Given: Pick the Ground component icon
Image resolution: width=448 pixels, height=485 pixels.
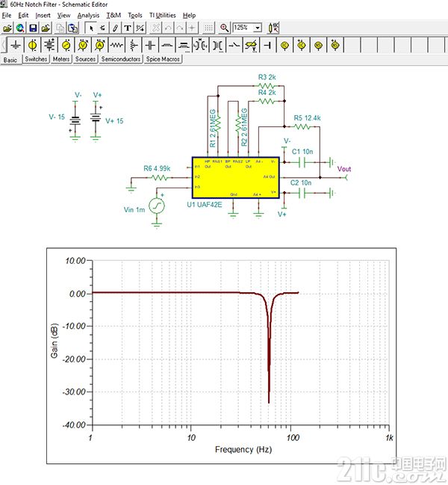Looking at the screenshot, I should pyautogui.click(x=16, y=45).
